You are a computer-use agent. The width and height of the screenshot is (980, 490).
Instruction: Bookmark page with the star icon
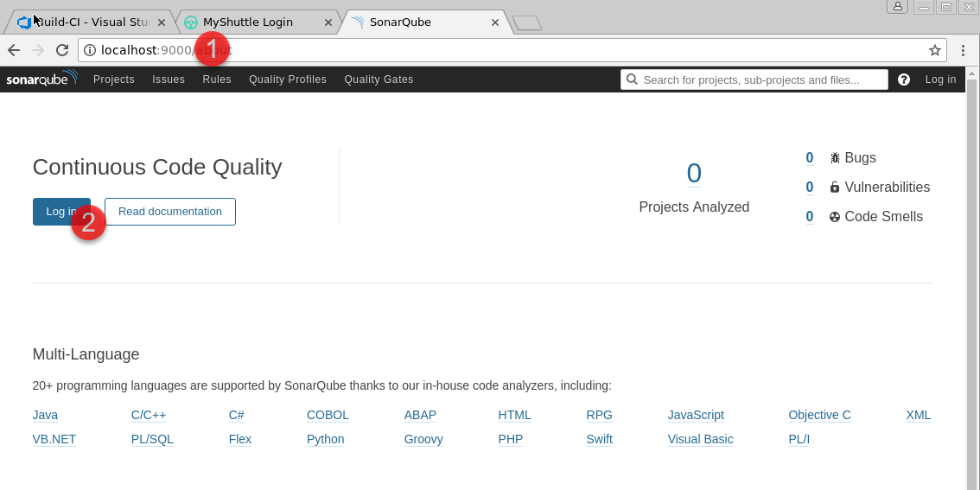point(935,50)
